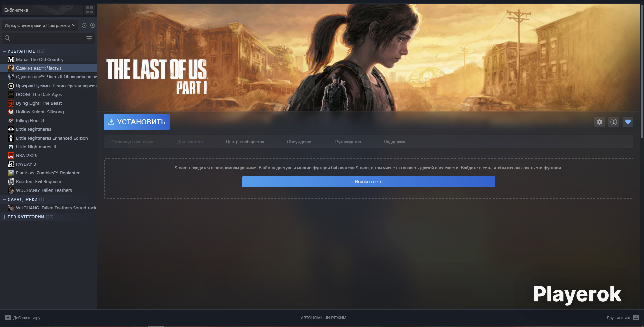The height and width of the screenshot is (327, 644).
Task: Open advanced filter options icon
Action: [x=89, y=38]
